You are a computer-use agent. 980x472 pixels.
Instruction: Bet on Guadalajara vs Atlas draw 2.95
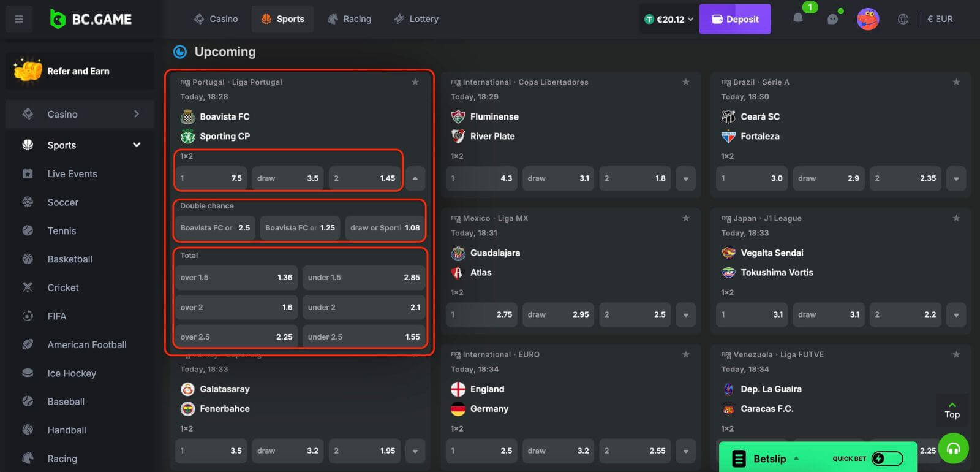pos(558,314)
